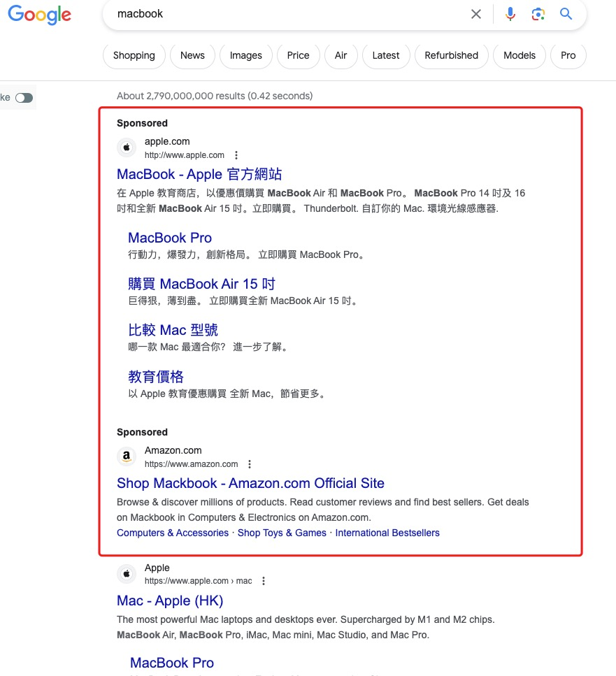Click Apple site name in organic result
616x676 pixels.
pyautogui.click(x=157, y=568)
